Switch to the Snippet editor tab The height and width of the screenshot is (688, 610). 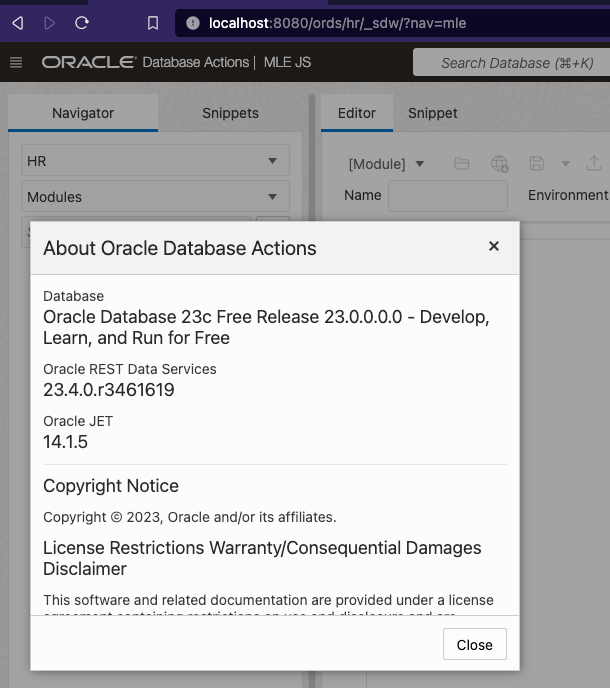(432, 113)
